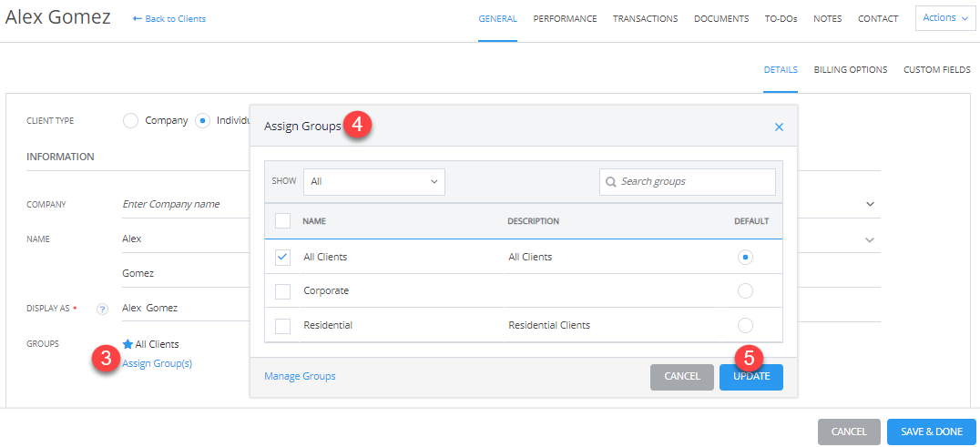
Task: Open the Manage Groups link
Action: coord(300,376)
